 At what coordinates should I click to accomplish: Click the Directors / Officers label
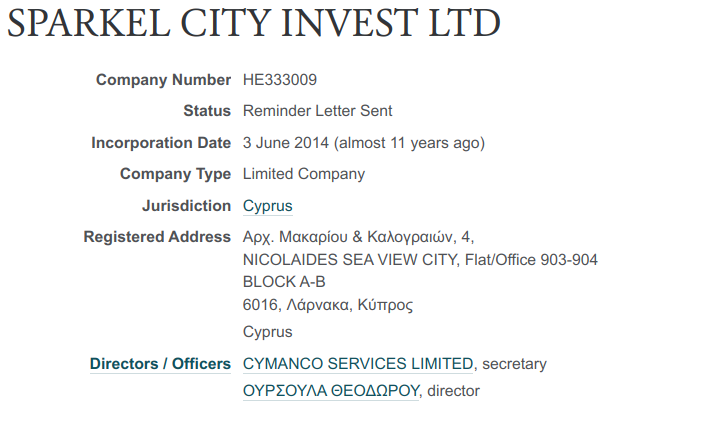click(x=160, y=364)
